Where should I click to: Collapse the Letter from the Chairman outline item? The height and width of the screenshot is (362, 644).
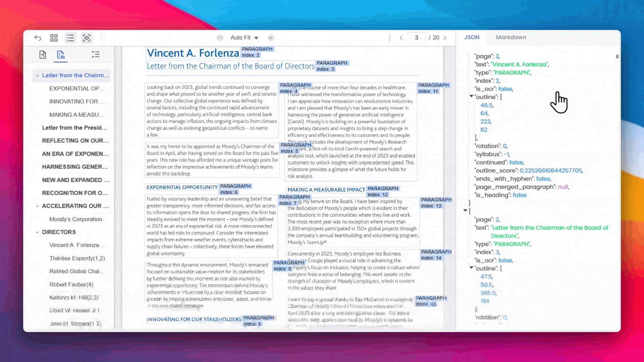[x=37, y=76]
